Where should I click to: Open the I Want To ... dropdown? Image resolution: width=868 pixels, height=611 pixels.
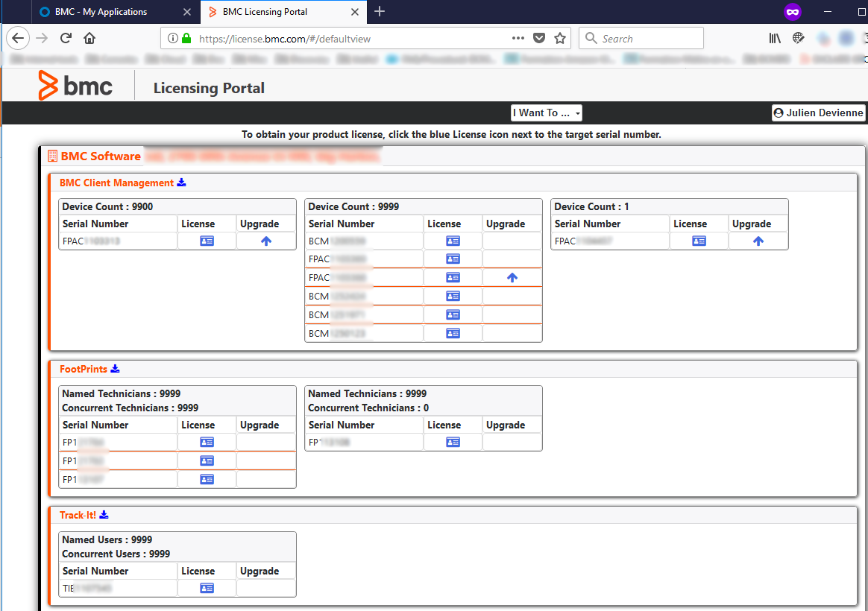tap(547, 113)
